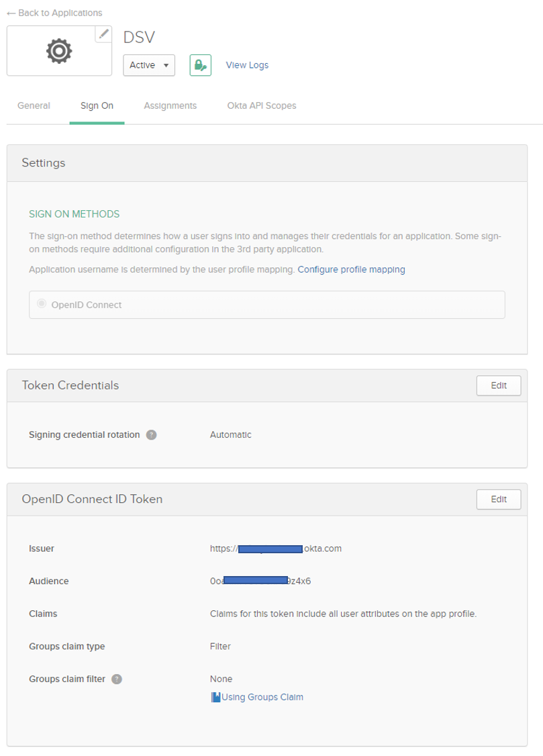Click the Audience ID value
This screenshot has height=756, width=543.
point(260,581)
